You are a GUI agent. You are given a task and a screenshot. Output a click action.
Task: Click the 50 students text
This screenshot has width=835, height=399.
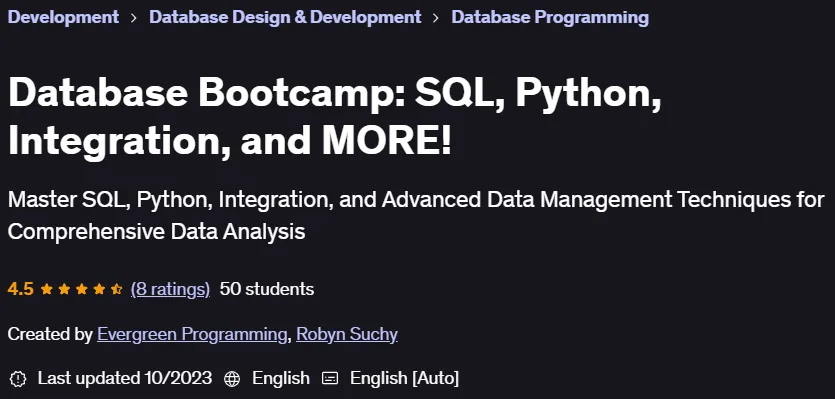(267, 289)
